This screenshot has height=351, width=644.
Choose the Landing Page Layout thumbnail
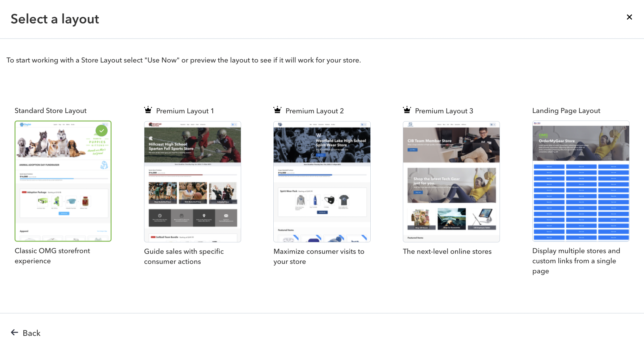click(581, 181)
